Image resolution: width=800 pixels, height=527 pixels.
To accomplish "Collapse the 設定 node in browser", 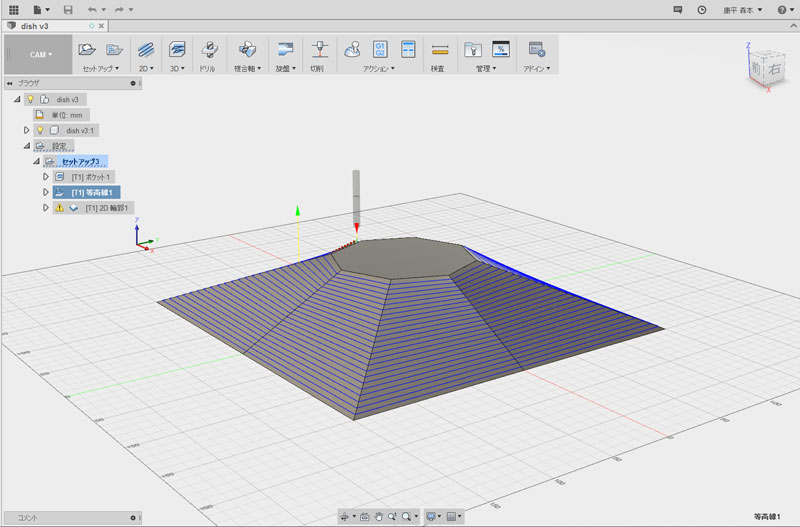I will point(27,146).
